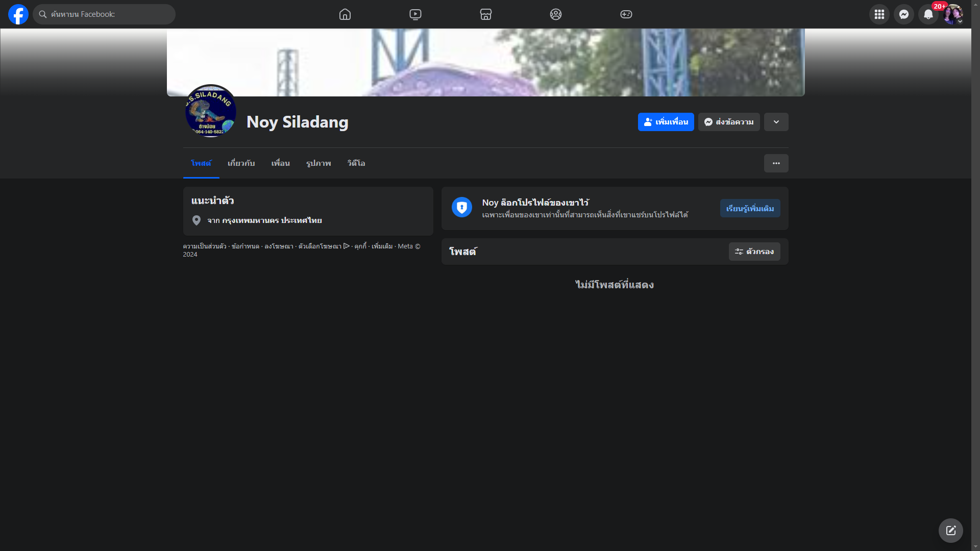Click the new message compose icon

tap(950, 531)
